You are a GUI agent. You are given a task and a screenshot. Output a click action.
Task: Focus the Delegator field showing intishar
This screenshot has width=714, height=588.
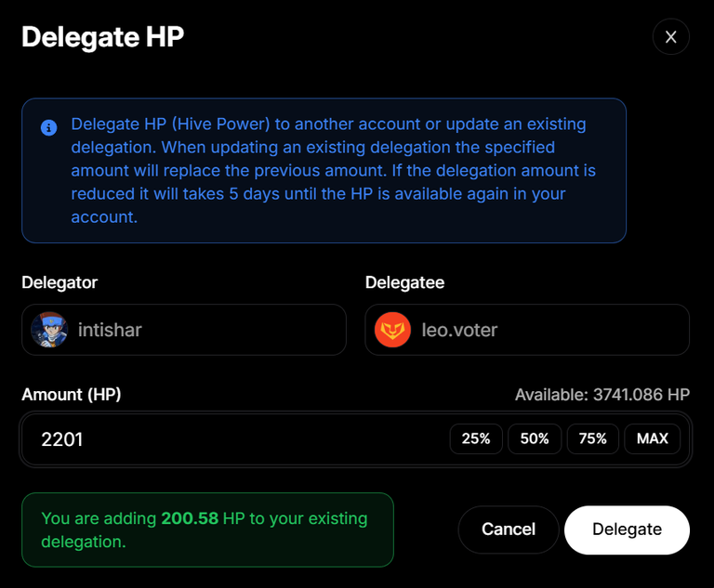(184, 330)
